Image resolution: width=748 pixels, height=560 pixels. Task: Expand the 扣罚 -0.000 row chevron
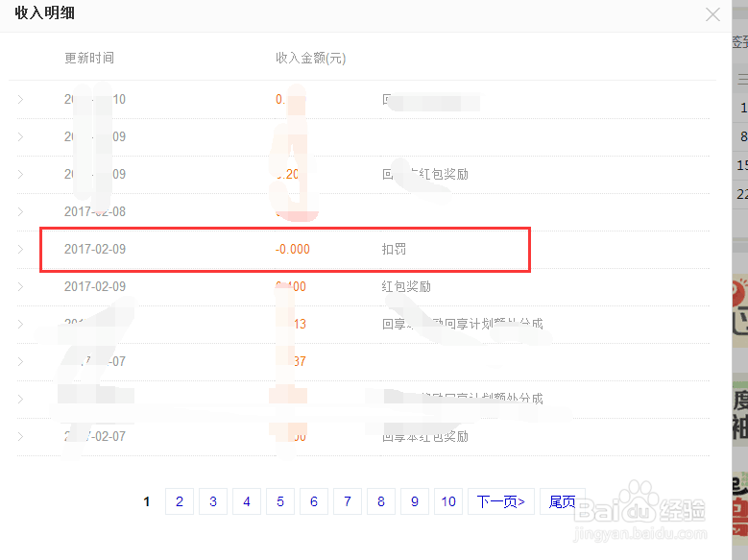pyautogui.click(x=20, y=249)
